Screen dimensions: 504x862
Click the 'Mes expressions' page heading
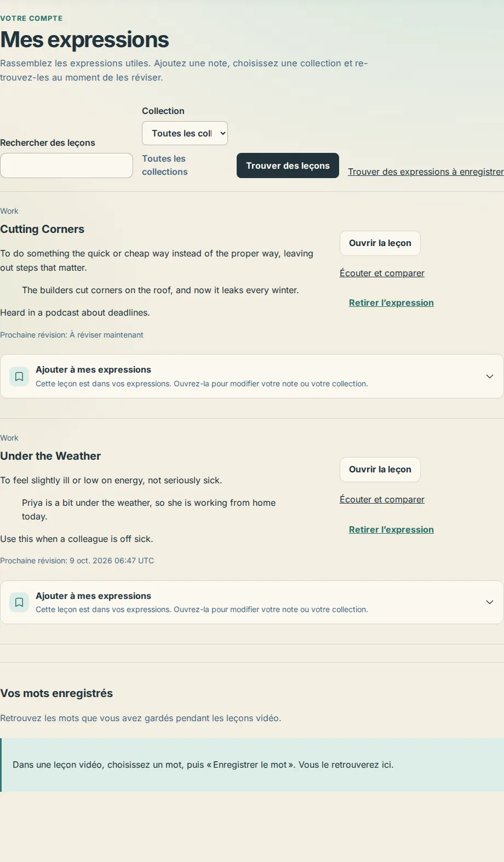coord(84,40)
